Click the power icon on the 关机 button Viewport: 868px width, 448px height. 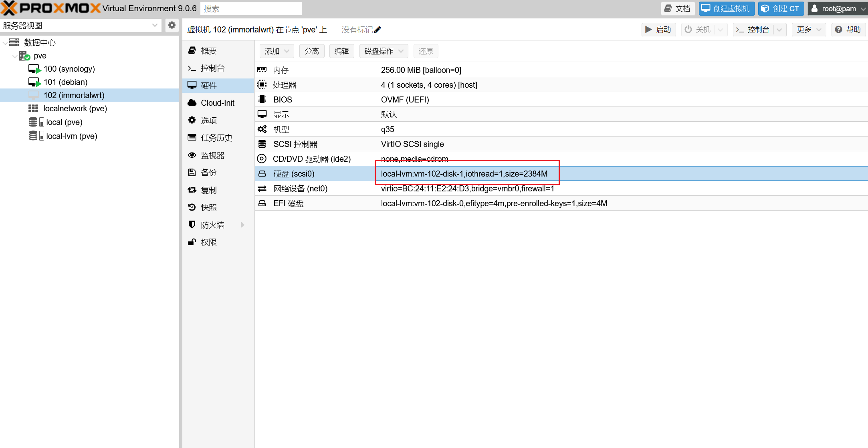tap(688, 29)
